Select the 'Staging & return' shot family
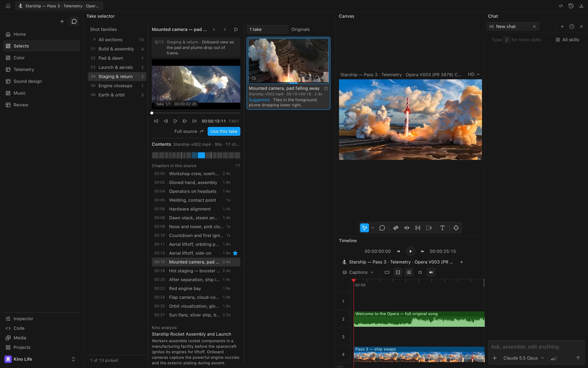 click(117, 77)
